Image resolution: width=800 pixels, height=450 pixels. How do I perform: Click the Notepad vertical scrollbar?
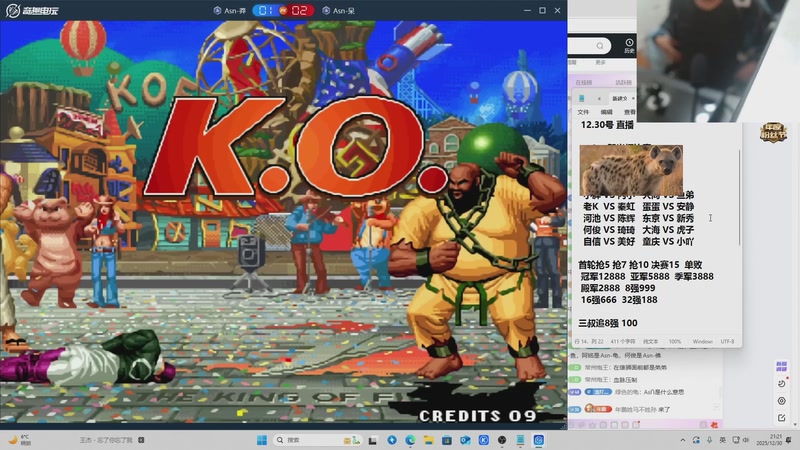tap(739, 196)
